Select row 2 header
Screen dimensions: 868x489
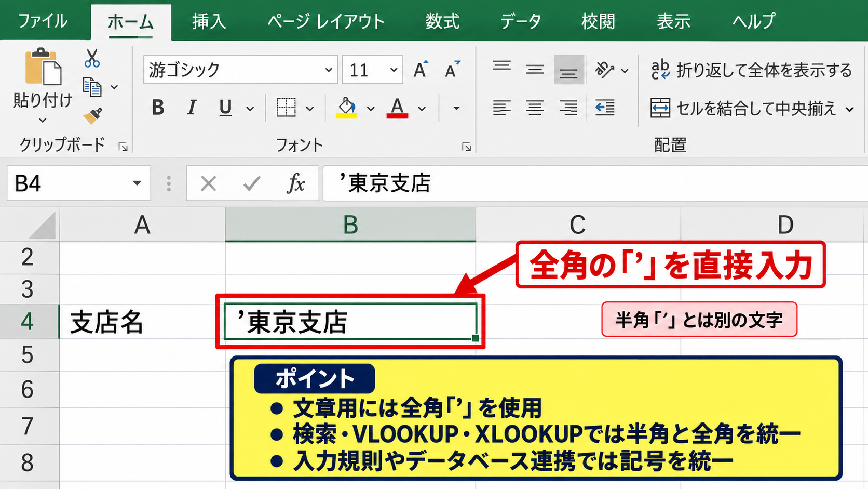click(29, 257)
